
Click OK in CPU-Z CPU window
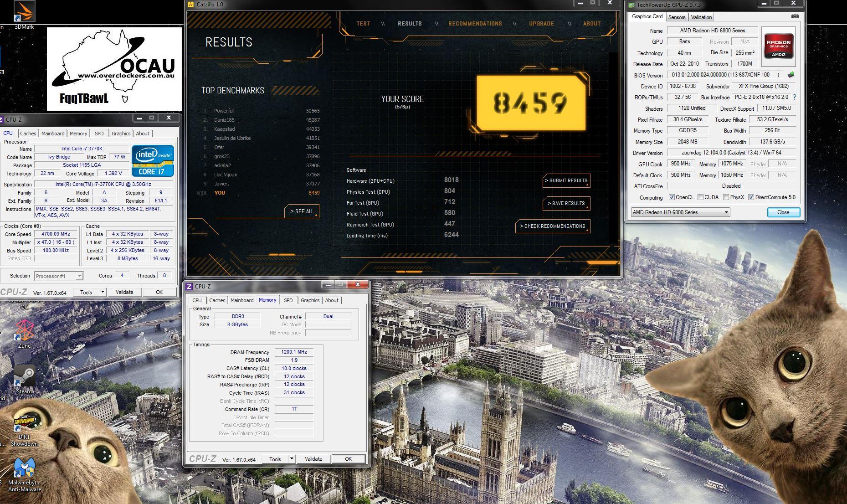159,292
